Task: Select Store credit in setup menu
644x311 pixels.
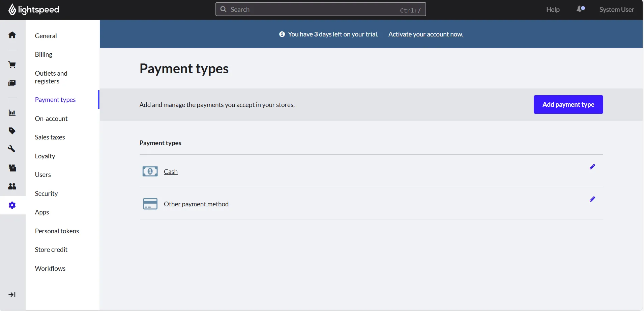Action: point(51,250)
